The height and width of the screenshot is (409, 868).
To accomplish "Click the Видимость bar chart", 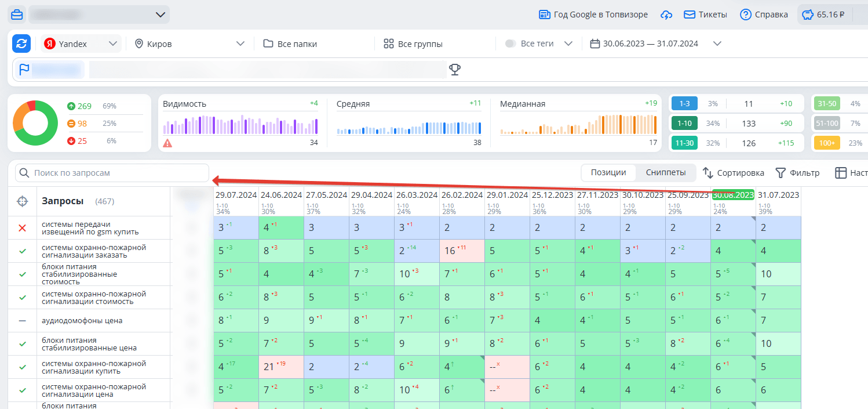I will click(240, 125).
